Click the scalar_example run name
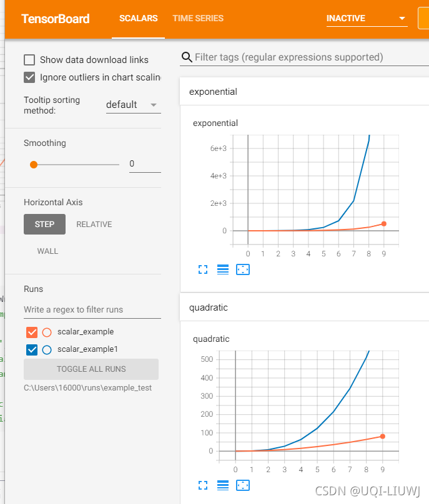Screen dimensions: 429x504 (86, 332)
